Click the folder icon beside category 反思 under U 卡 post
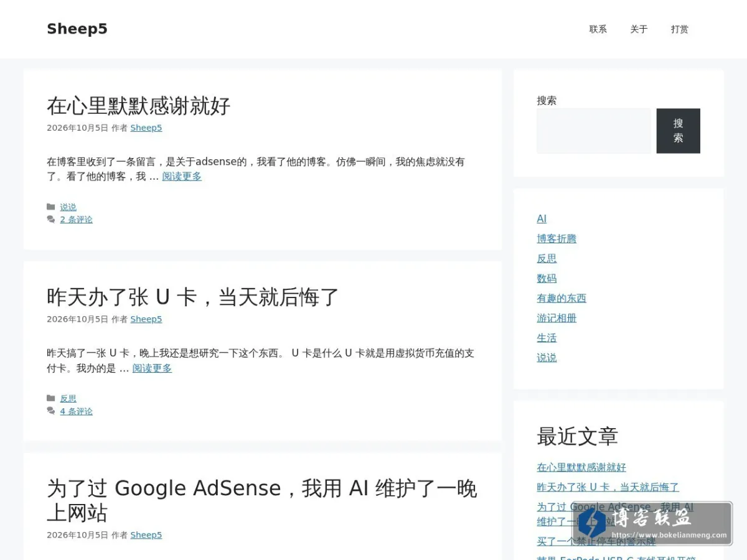747x560 pixels. pyautogui.click(x=51, y=399)
